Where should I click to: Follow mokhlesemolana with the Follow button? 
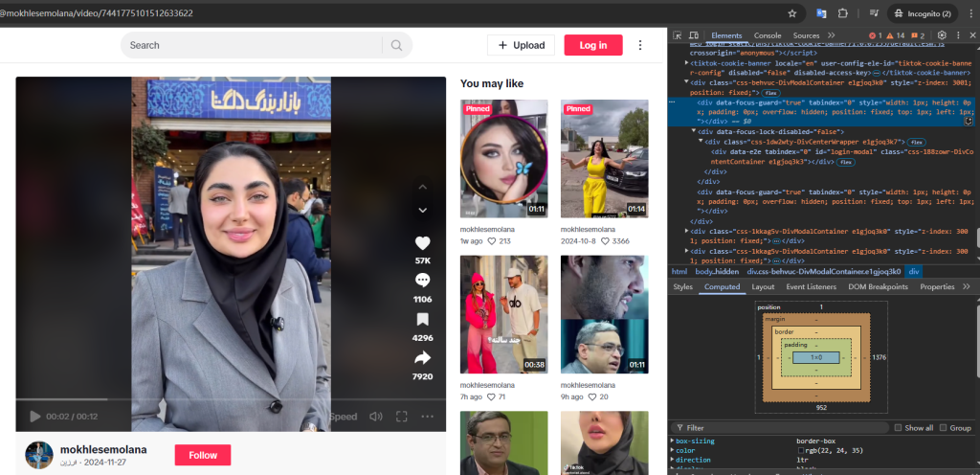203,455
